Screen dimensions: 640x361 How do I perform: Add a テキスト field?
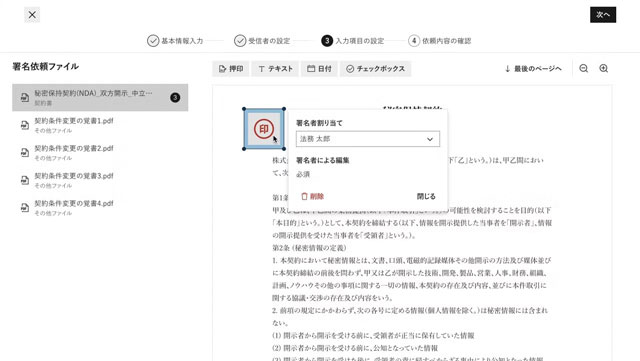click(275, 69)
